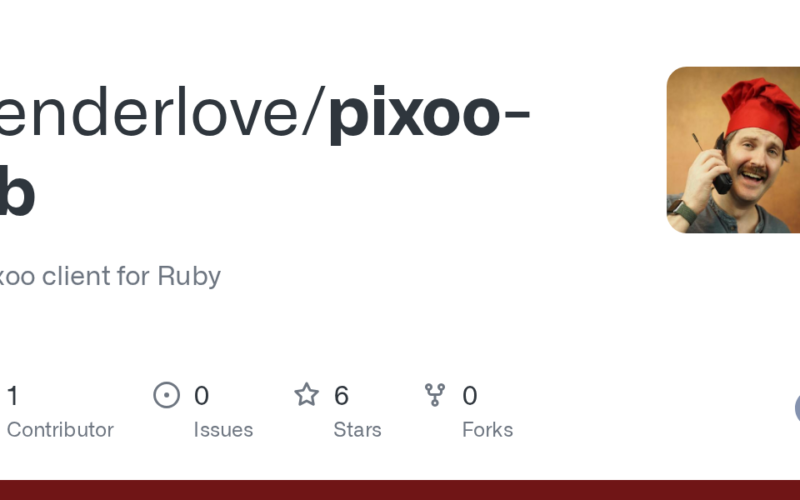Open the "Contributor" label
The image size is (800, 500).
pyautogui.click(x=60, y=430)
